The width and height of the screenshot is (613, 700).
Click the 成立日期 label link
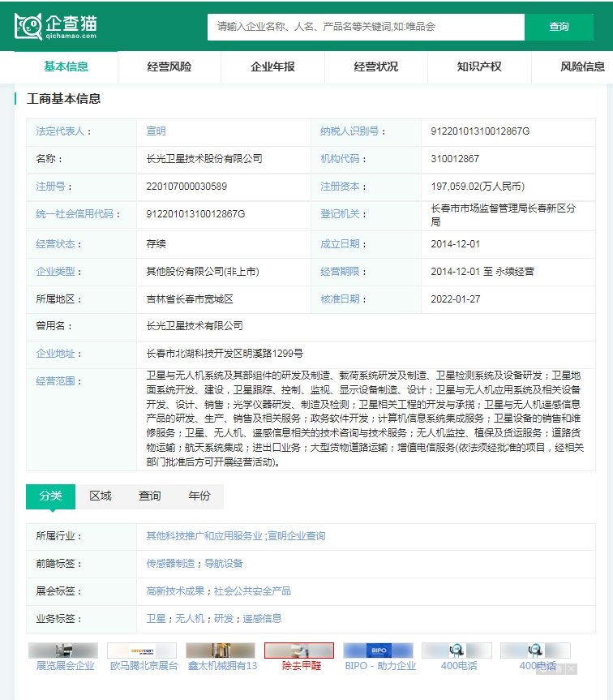tap(340, 244)
